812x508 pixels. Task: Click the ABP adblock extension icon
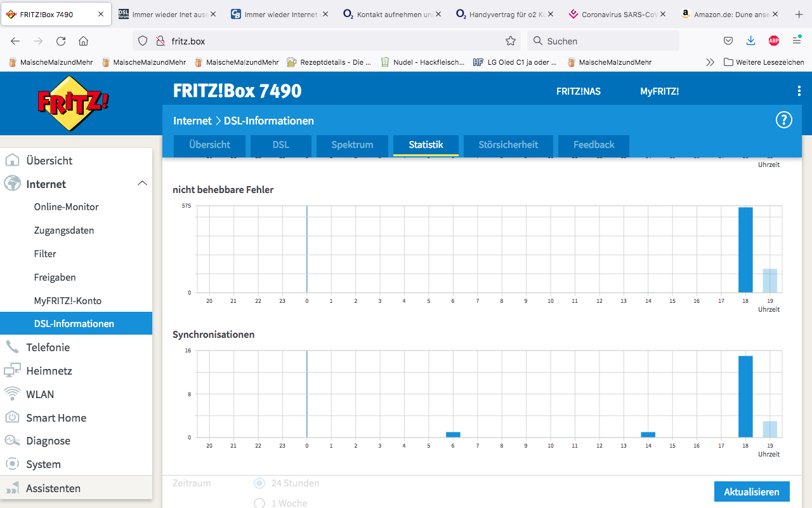coord(774,41)
